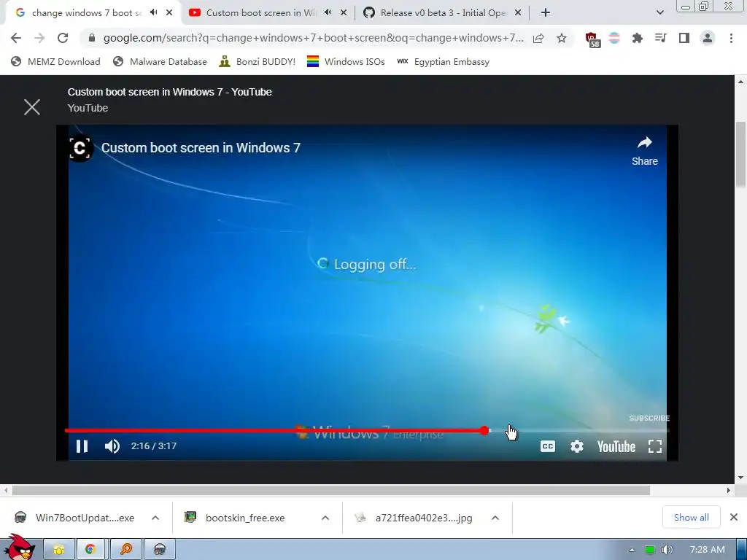Open downloaded bootskin_free.exe file
Screen dimensions: 747x560
tap(236, 518)
